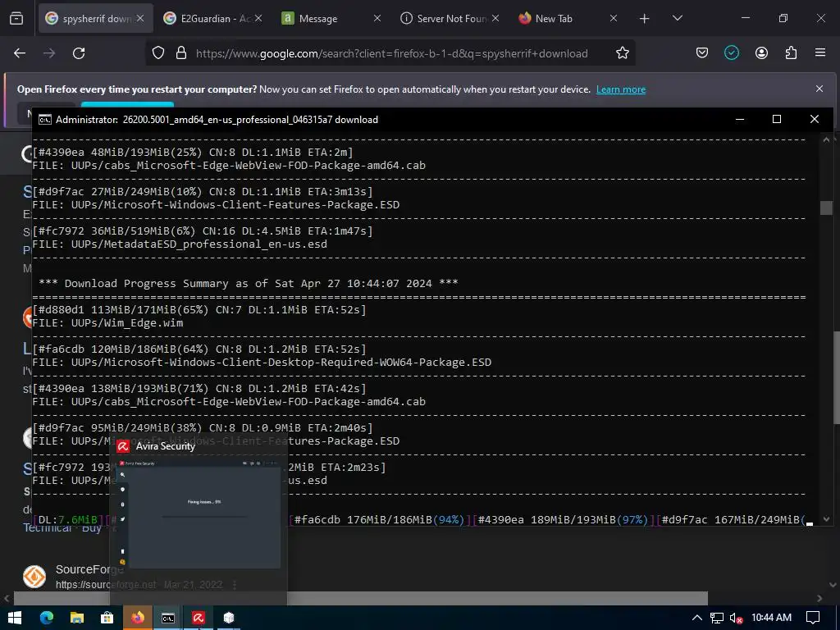Switch to Avira Security in the taskbar
Viewport: 840px width, 630px height.
(199, 618)
